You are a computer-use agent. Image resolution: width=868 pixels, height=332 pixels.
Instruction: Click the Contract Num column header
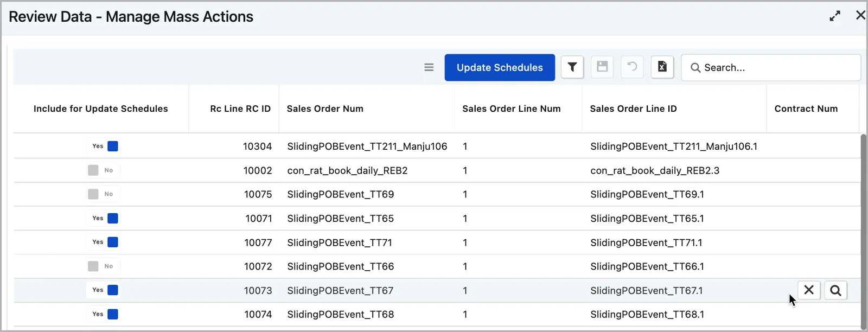click(x=806, y=108)
